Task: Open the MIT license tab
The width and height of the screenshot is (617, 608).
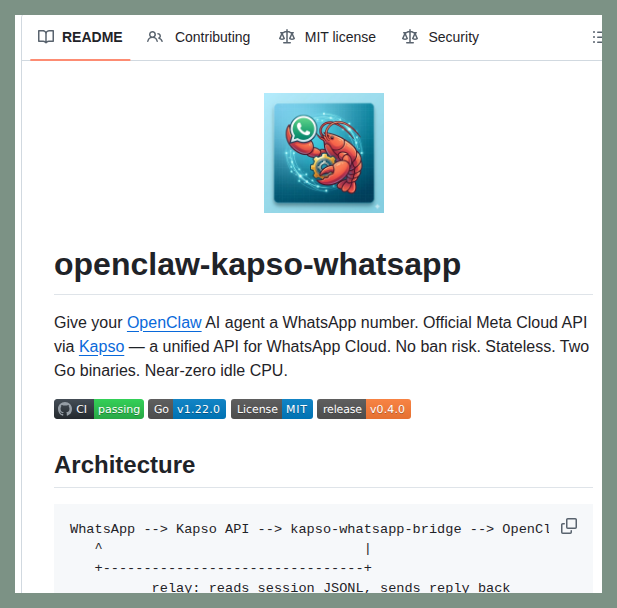Action: (327, 37)
